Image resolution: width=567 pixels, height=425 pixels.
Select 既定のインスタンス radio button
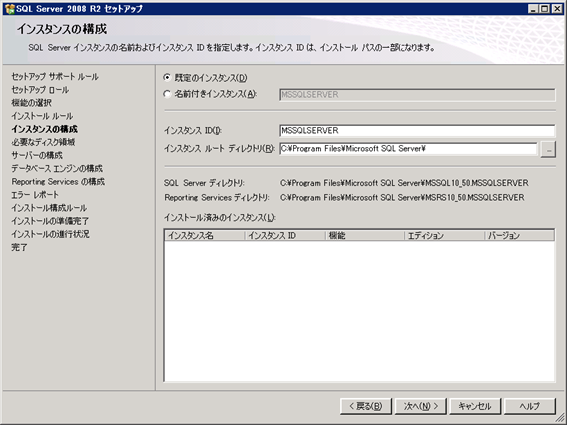coord(167,77)
